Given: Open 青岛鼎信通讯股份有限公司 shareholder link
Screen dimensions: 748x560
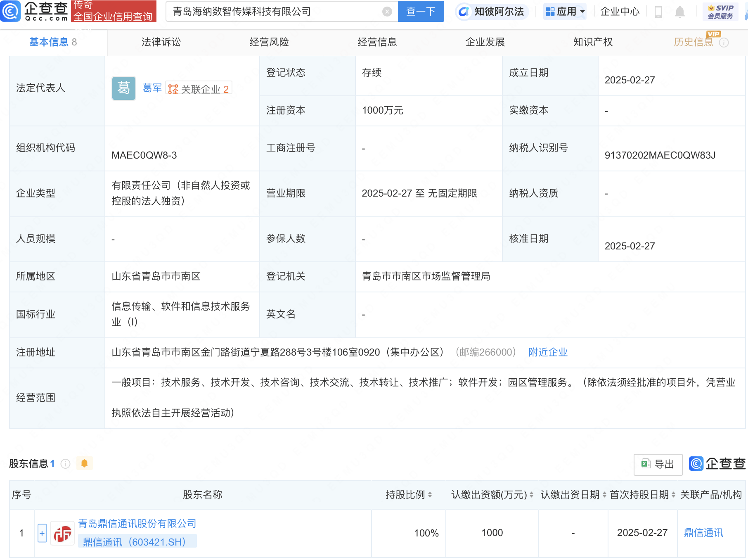Looking at the screenshot, I should pyautogui.click(x=137, y=524).
